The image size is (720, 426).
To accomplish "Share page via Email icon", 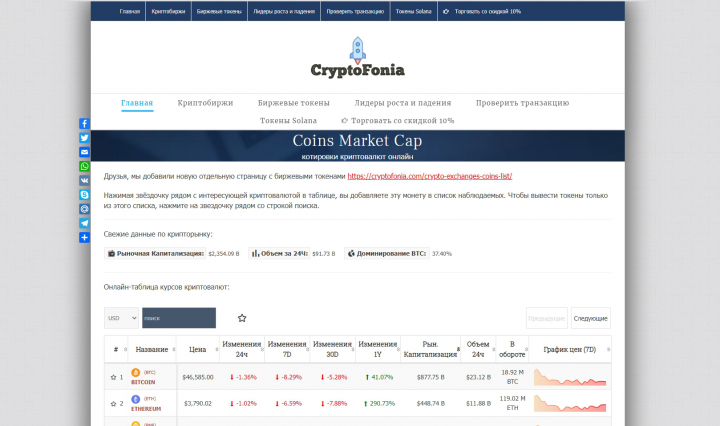I will [84, 152].
